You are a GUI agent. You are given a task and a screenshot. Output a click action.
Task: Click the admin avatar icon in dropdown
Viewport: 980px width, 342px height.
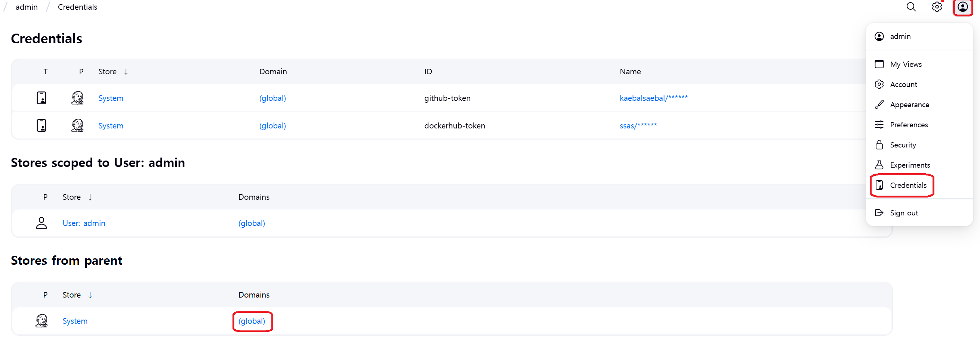[x=879, y=36]
